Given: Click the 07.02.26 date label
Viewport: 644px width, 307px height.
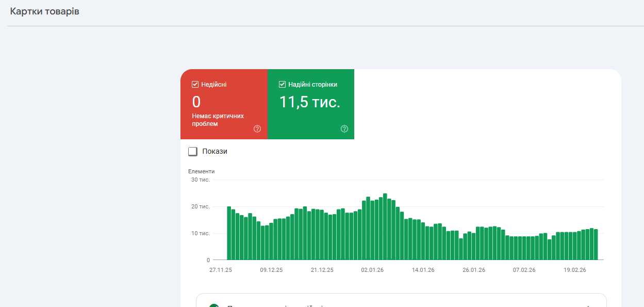Looking at the screenshot, I should tap(524, 270).
